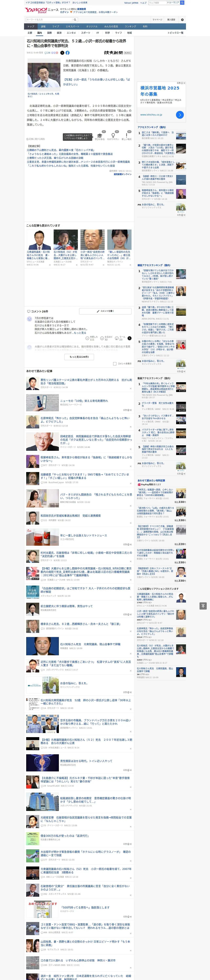This screenshot has width=210, height=980.
Task: Check the コメント非表示 checkbox
Action: (115, 364)
